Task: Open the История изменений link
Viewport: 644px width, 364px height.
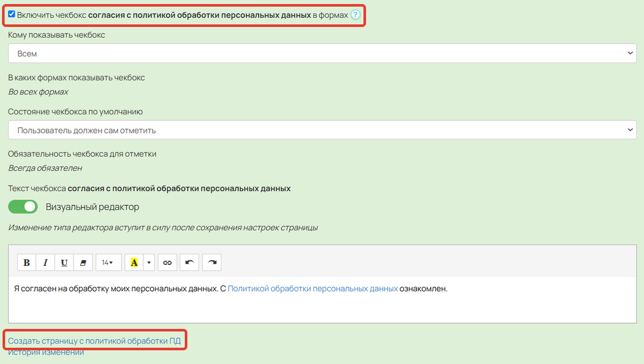Action: click(x=46, y=352)
